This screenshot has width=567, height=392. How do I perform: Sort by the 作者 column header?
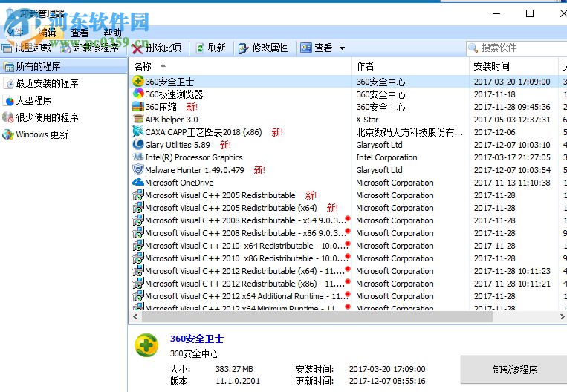point(410,66)
